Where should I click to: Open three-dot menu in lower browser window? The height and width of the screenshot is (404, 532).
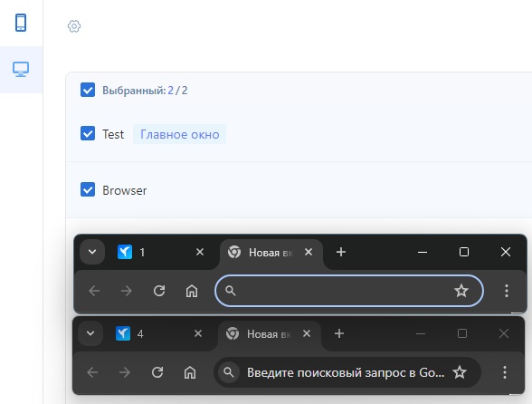505,372
